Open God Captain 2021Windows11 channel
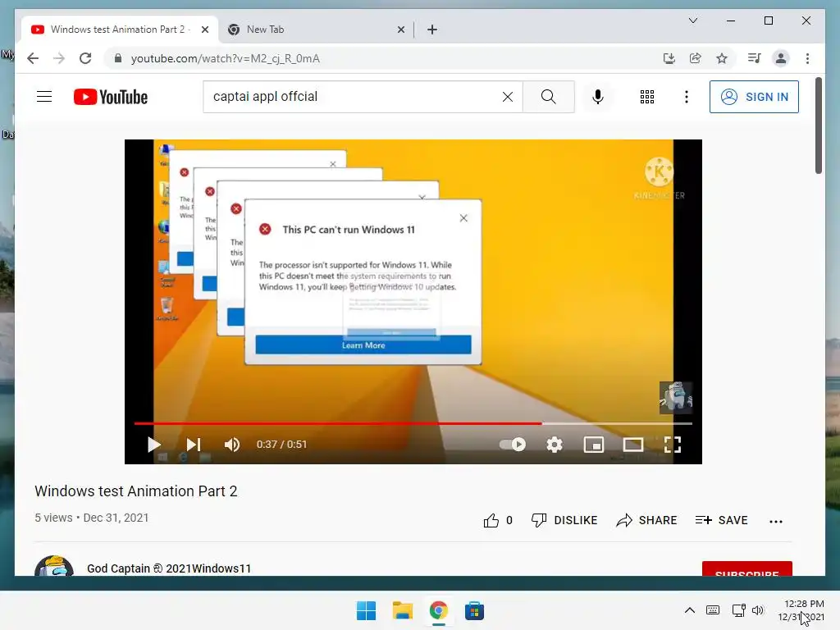Image resolution: width=840 pixels, height=630 pixels. tap(169, 568)
